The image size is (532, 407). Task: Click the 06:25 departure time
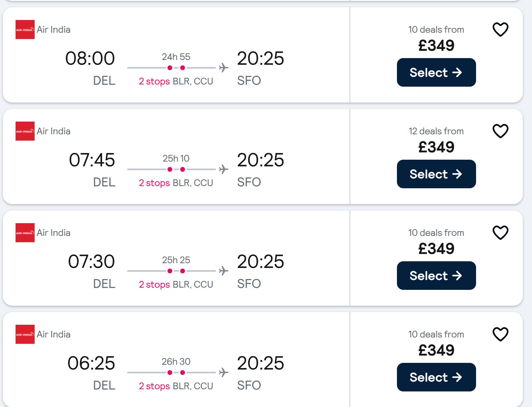(x=91, y=363)
